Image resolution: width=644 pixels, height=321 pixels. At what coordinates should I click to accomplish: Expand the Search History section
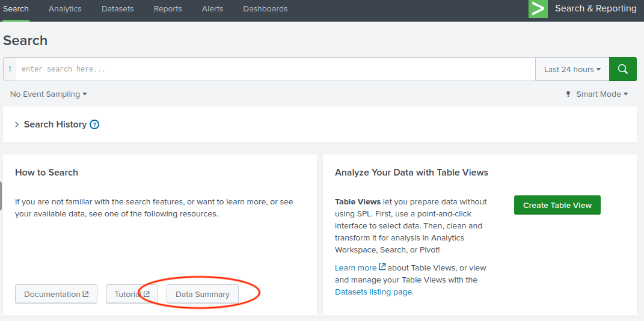coord(17,124)
